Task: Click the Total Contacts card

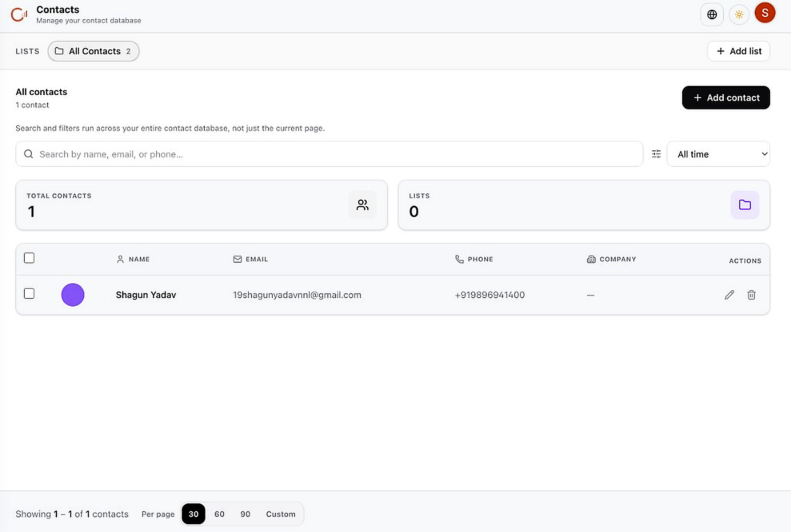Action: [x=201, y=205]
